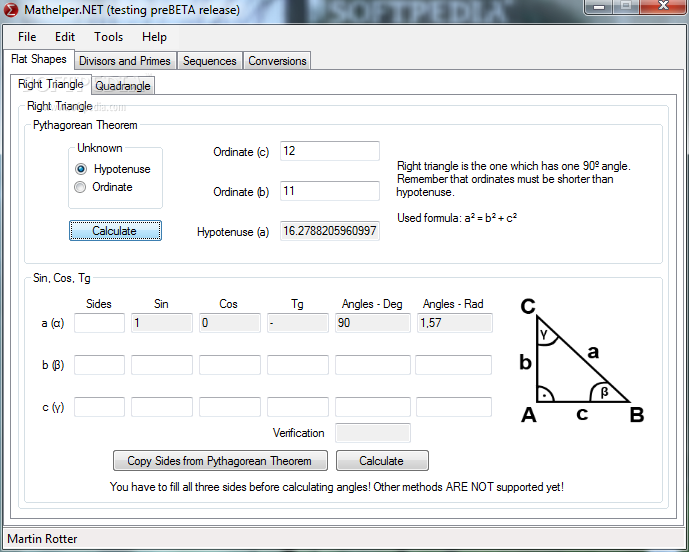Click Calculate in Pythagorean Theorem section
The height and width of the screenshot is (552, 689).
[115, 231]
